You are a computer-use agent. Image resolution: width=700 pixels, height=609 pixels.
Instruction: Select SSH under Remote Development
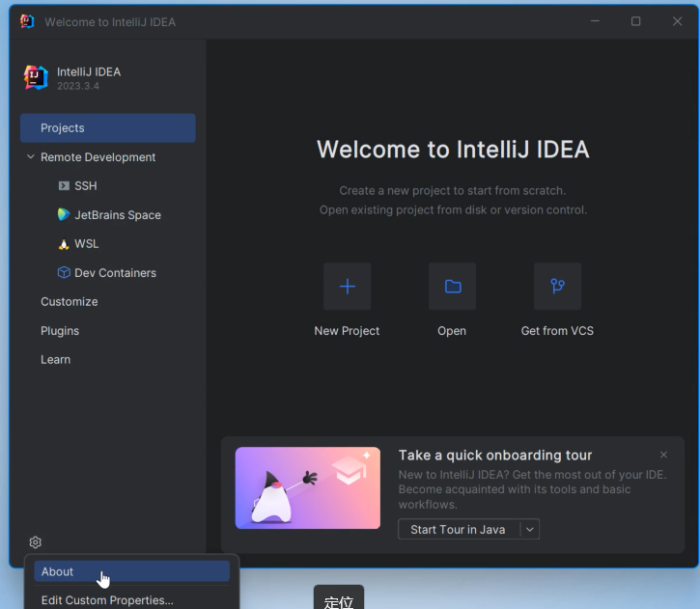(86, 185)
